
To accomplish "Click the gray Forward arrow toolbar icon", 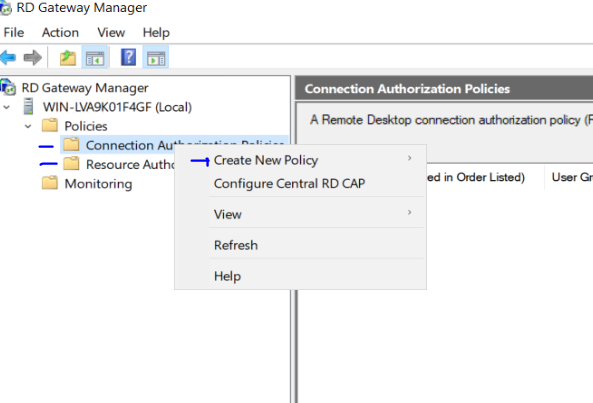I will click(33, 58).
